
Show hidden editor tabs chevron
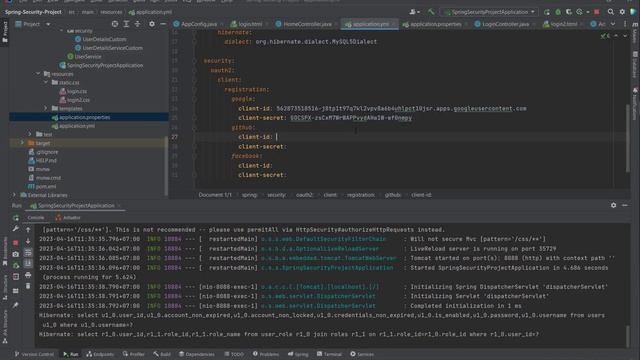pyautogui.click(x=613, y=24)
